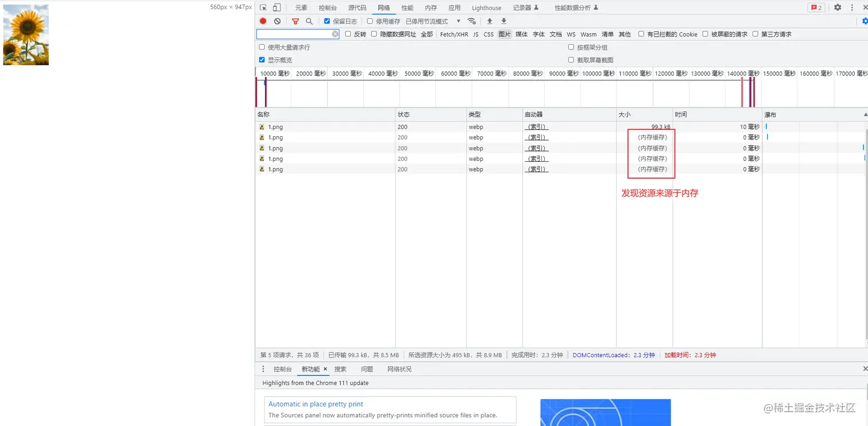Switch to the 源代码 tab
This screenshot has width=868, height=426.
click(357, 7)
